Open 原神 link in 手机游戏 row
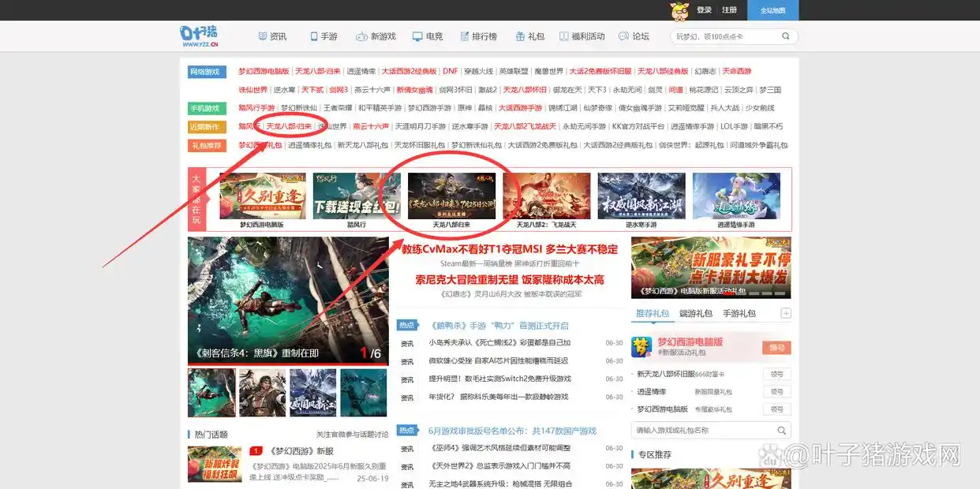The image size is (980, 489). pos(465,108)
